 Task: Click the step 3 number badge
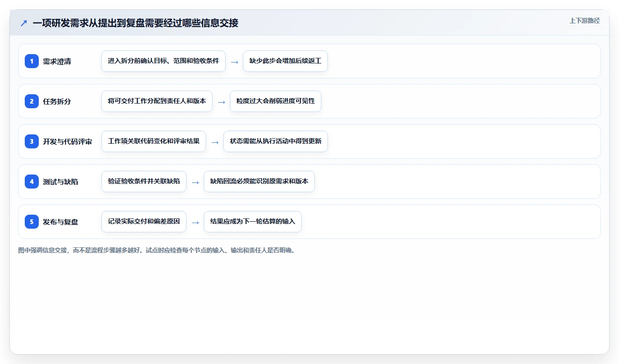pyautogui.click(x=32, y=141)
